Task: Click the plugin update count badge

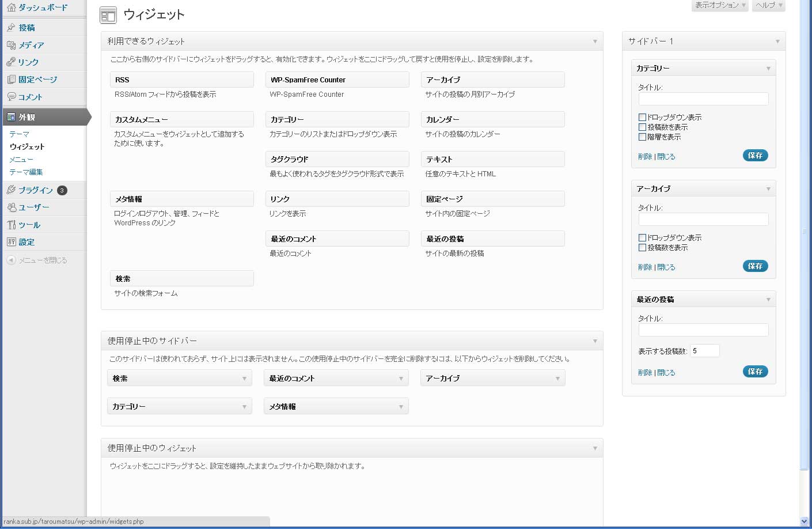Action: pos(62,190)
